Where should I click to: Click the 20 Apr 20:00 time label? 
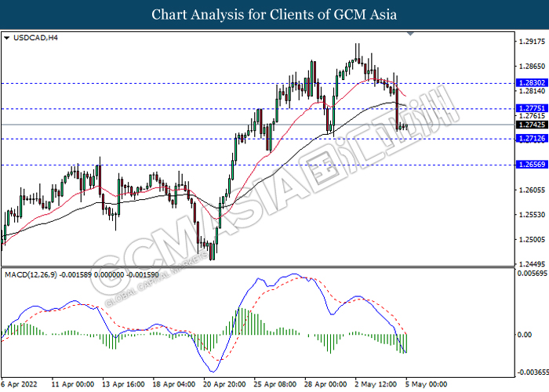224,384
